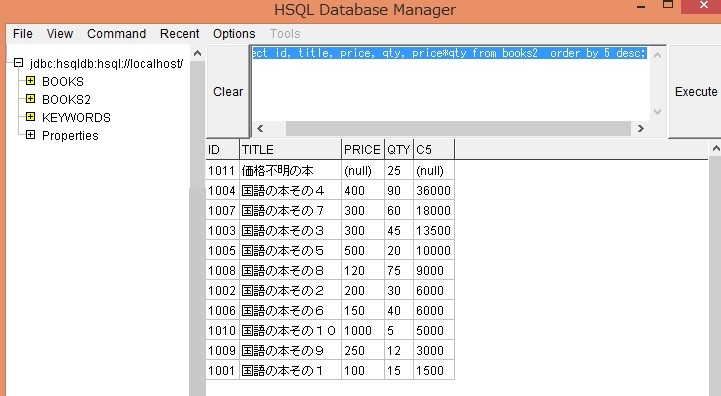Close the HSQL Database Manager window
Image resolution: width=721 pixels, height=396 pixels.
tap(703, 5)
